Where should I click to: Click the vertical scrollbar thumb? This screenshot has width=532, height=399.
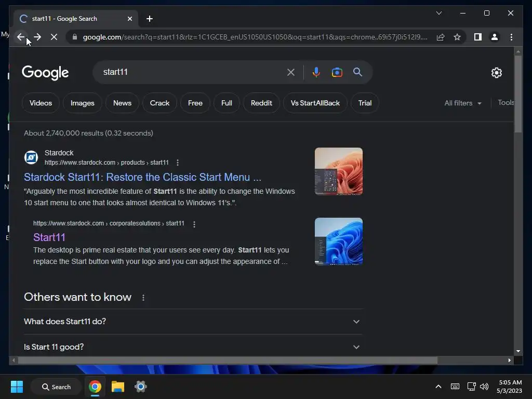click(518, 94)
